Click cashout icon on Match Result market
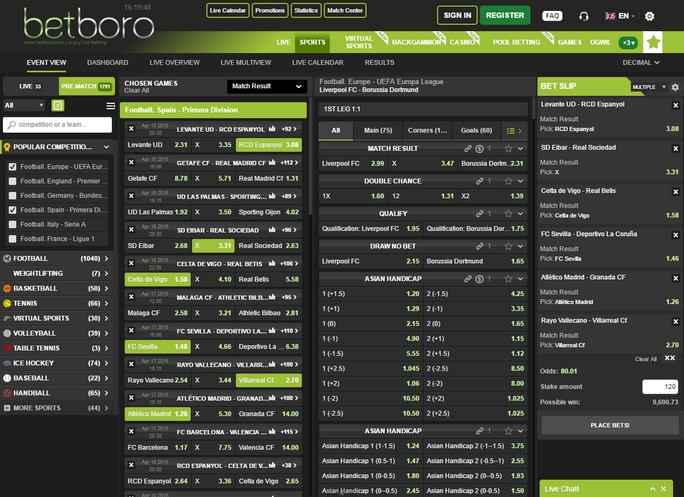684x497 pixels. click(479, 149)
